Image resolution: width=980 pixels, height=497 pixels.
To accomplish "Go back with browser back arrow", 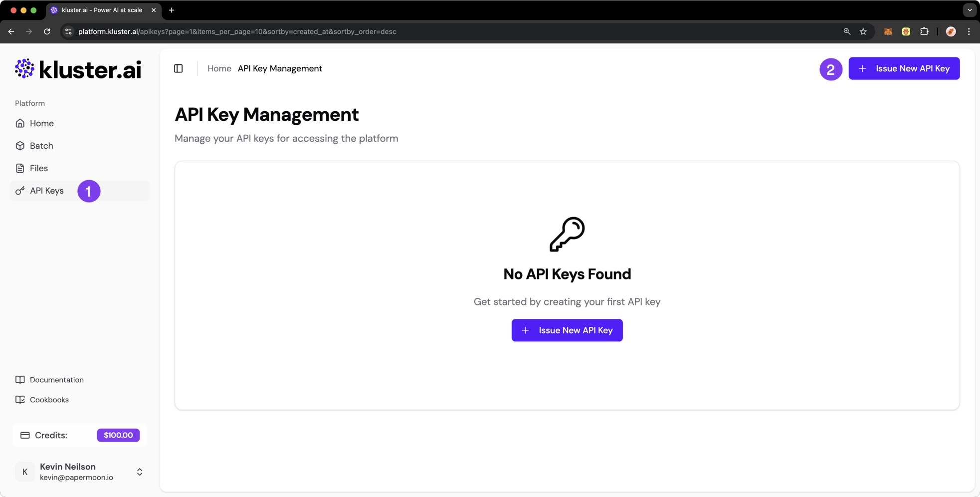I will [11, 31].
